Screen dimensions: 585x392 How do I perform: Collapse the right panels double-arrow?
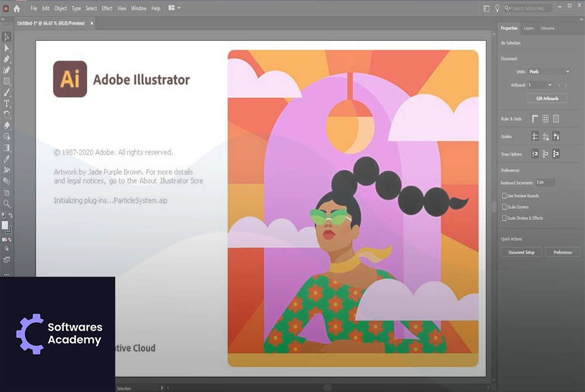tap(581, 19)
